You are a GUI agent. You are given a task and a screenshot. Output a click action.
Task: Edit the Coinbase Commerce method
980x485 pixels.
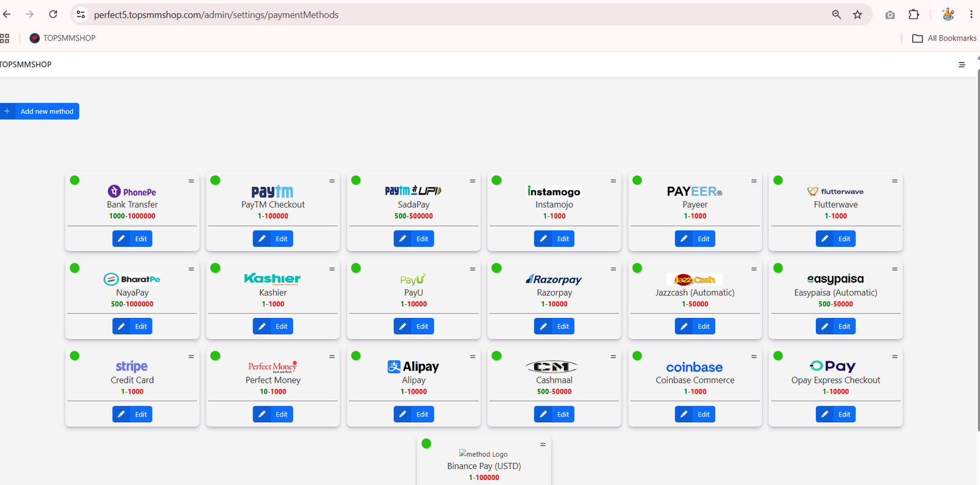coord(695,415)
